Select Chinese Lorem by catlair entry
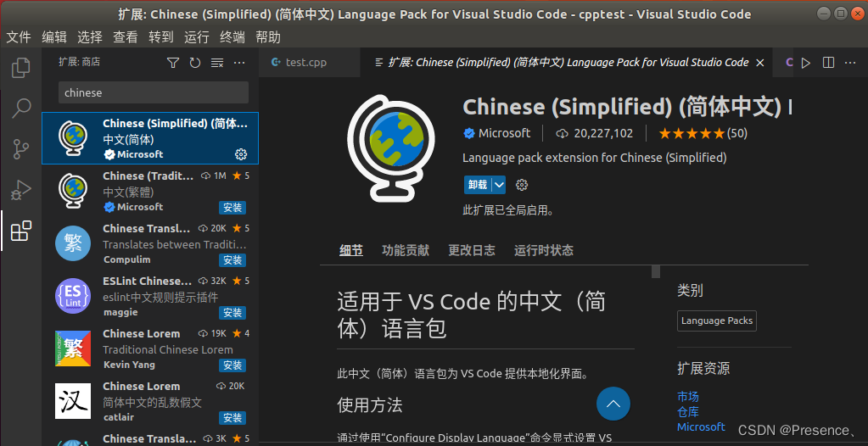The image size is (868, 446). [150, 401]
